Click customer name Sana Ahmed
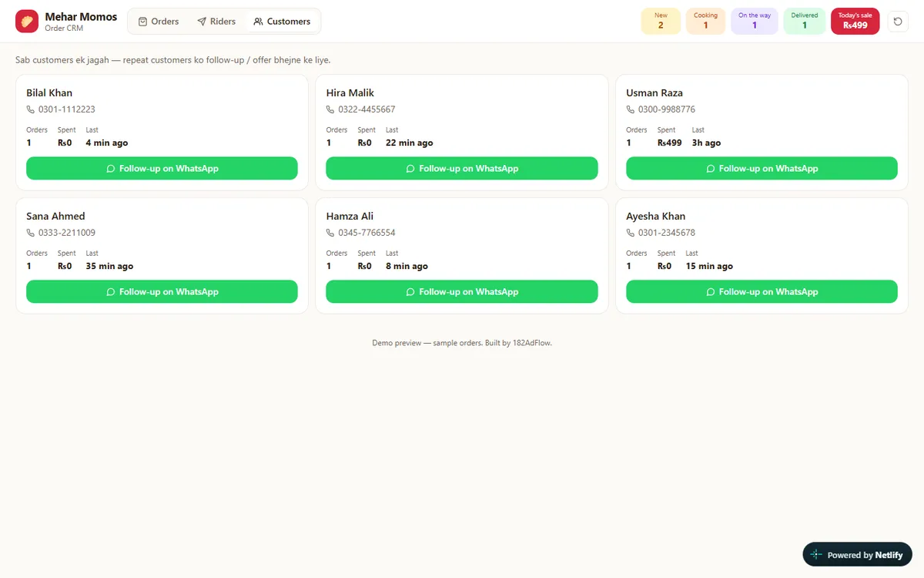Viewport: 924px width, 578px height. pyautogui.click(x=55, y=216)
